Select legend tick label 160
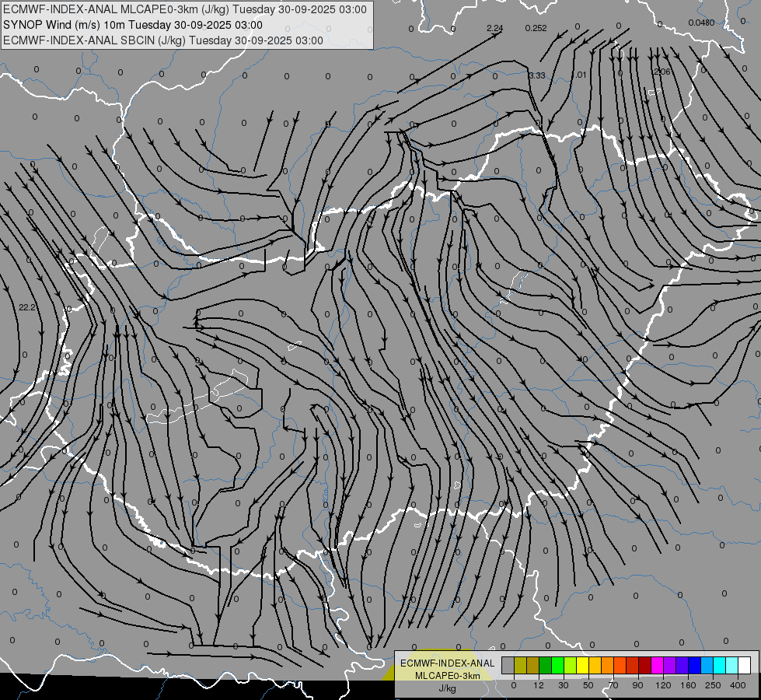The image size is (761, 700). [688, 685]
